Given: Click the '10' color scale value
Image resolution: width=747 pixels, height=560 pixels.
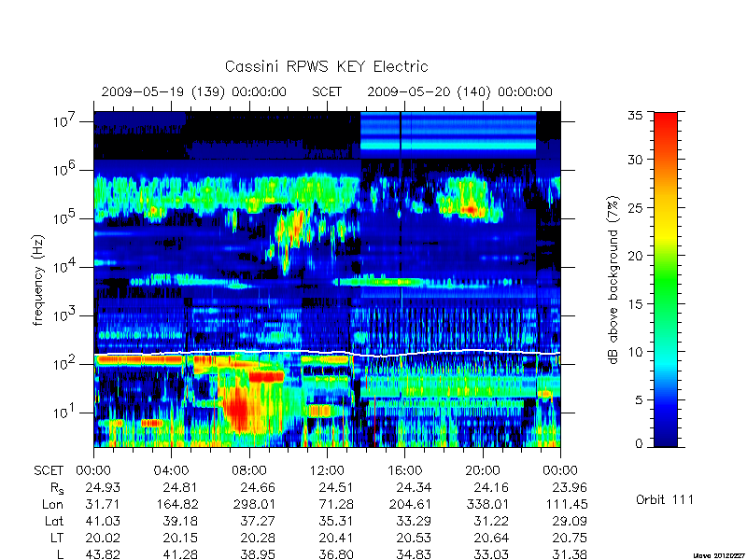Looking at the screenshot, I should [635, 352].
